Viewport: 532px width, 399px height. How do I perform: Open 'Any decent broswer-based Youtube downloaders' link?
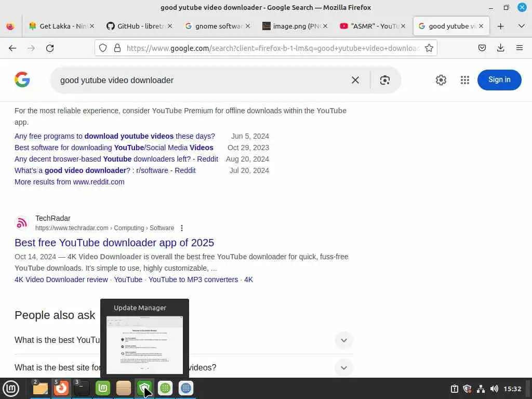116,159
